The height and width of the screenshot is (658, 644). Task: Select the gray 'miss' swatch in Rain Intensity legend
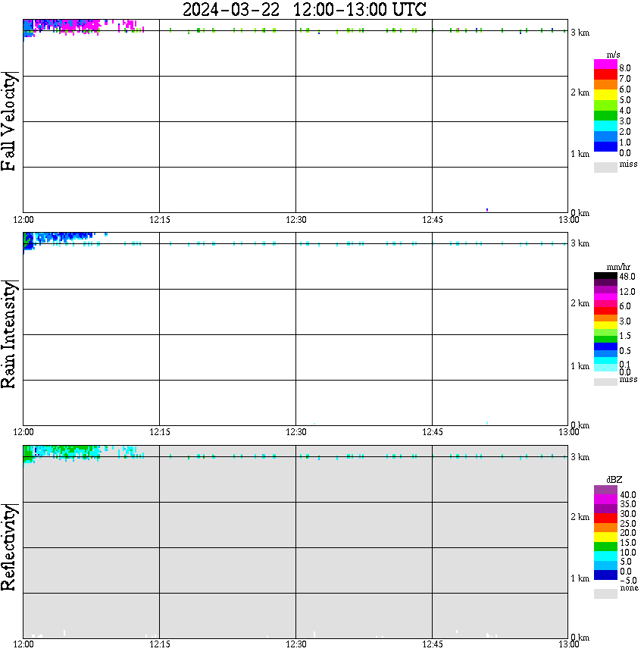click(605, 382)
